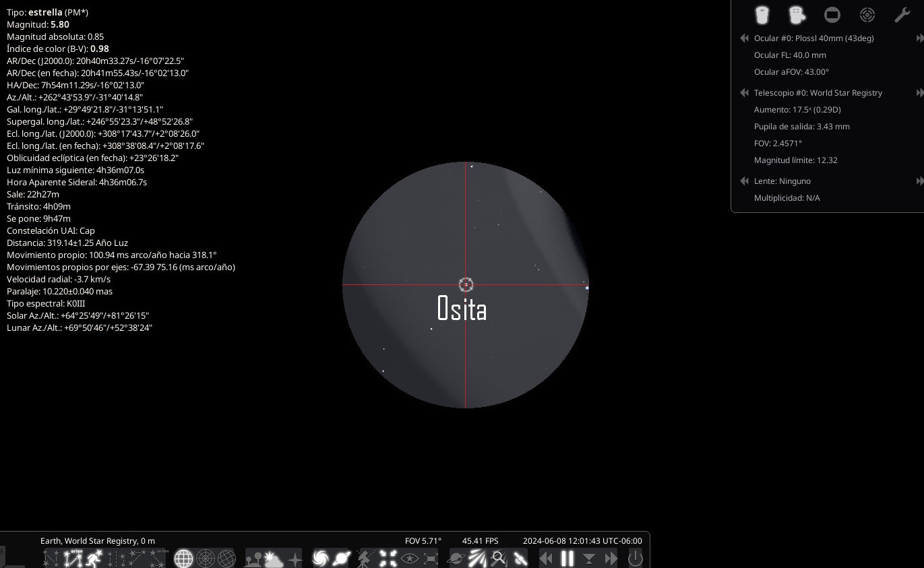The width and height of the screenshot is (924, 568).
Task: Toggle deep-sky objects galaxy icon
Action: pyautogui.click(x=321, y=558)
